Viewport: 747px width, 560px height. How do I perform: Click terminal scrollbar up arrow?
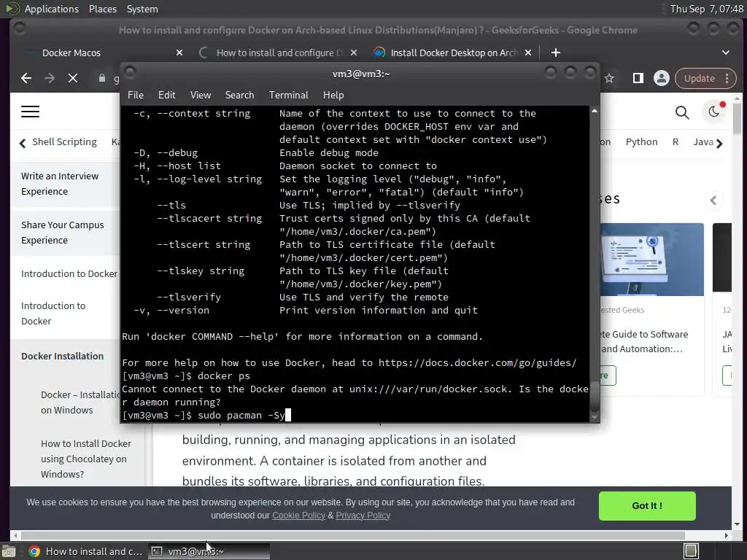pos(594,111)
